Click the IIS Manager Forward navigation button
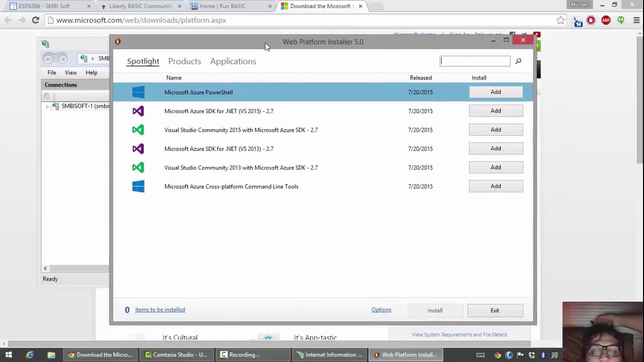Screen dimensions: 644x362 pyautogui.click(x=62, y=59)
